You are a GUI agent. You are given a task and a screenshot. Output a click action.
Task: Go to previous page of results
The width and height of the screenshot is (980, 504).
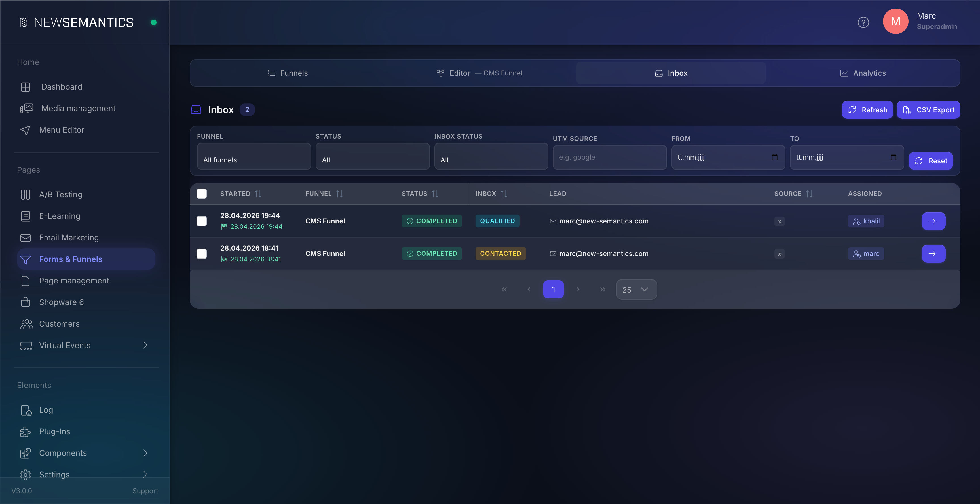529,289
